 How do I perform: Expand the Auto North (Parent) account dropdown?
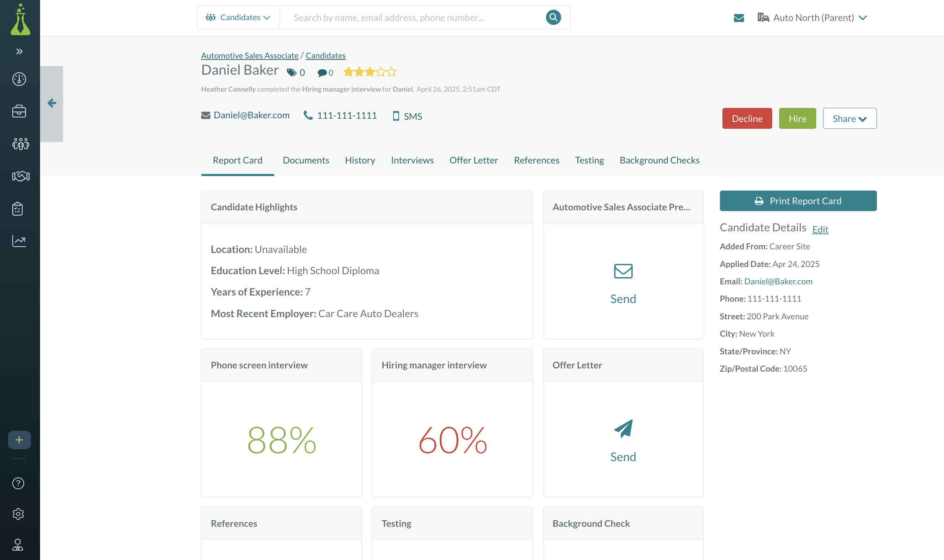click(x=813, y=18)
